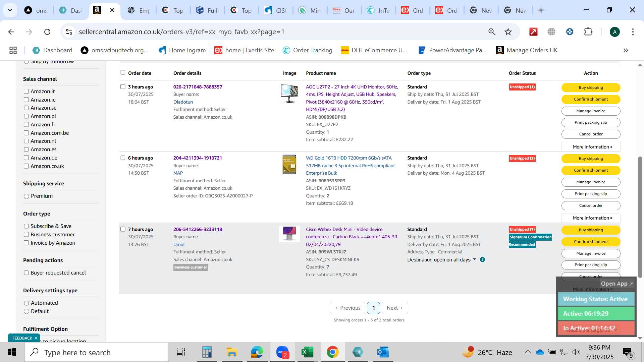Cancel the WD Gold HDD order
Screen dimensions: 644x362
pyautogui.click(x=591, y=205)
